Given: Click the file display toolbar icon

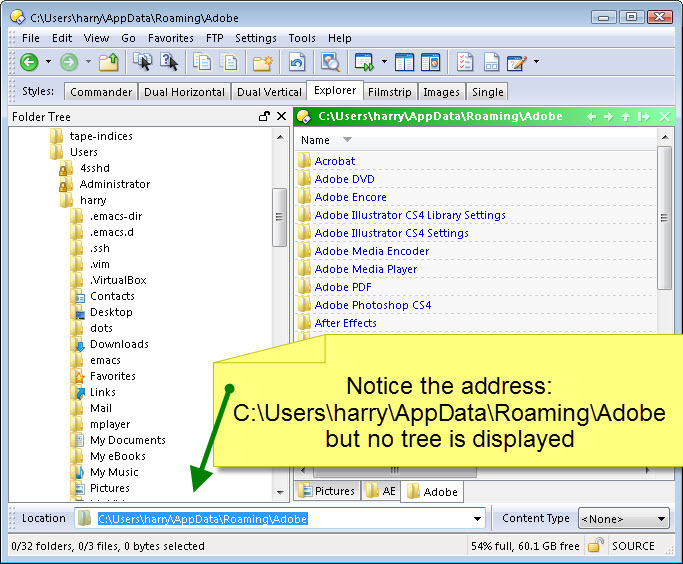Looking at the screenshot, I should (491, 62).
